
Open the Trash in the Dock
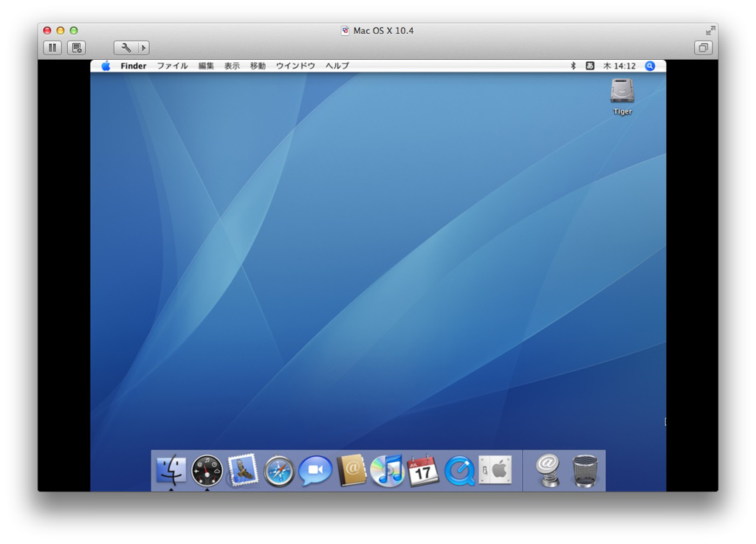585,471
